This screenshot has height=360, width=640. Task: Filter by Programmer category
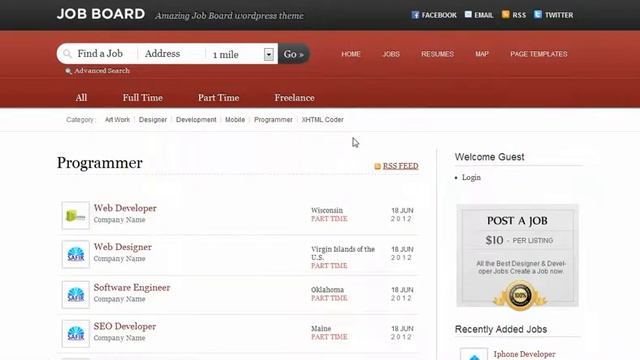273,120
